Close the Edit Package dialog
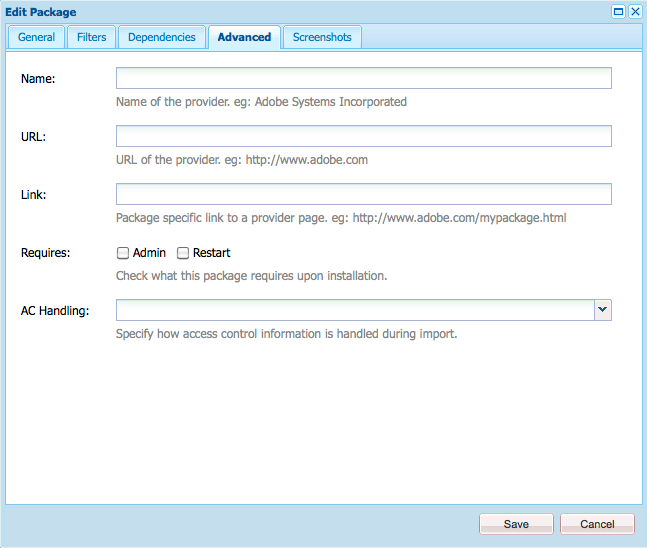Image resolution: width=647 pixels, height=548 pixels. pos(635,12)
